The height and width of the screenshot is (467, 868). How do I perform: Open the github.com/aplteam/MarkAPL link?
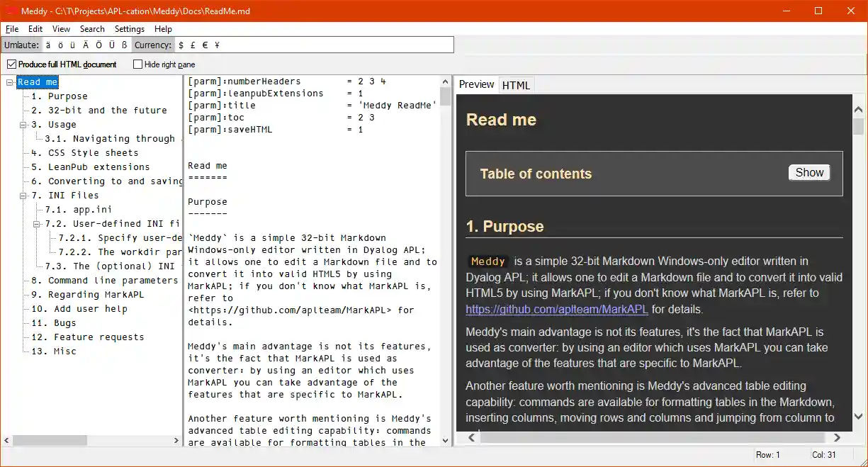coord(556,309)
